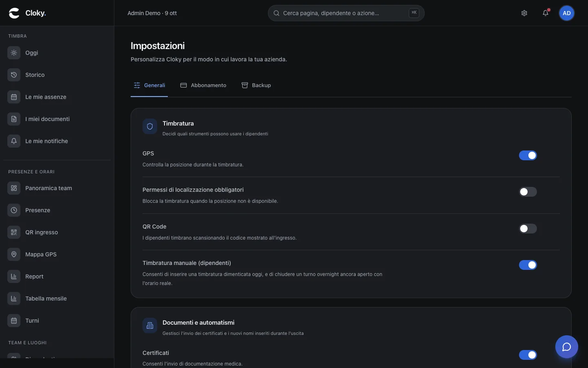Screen dimensions: 588x368
Task: Click the Turni calendar icon
Action: coord(14,321)
